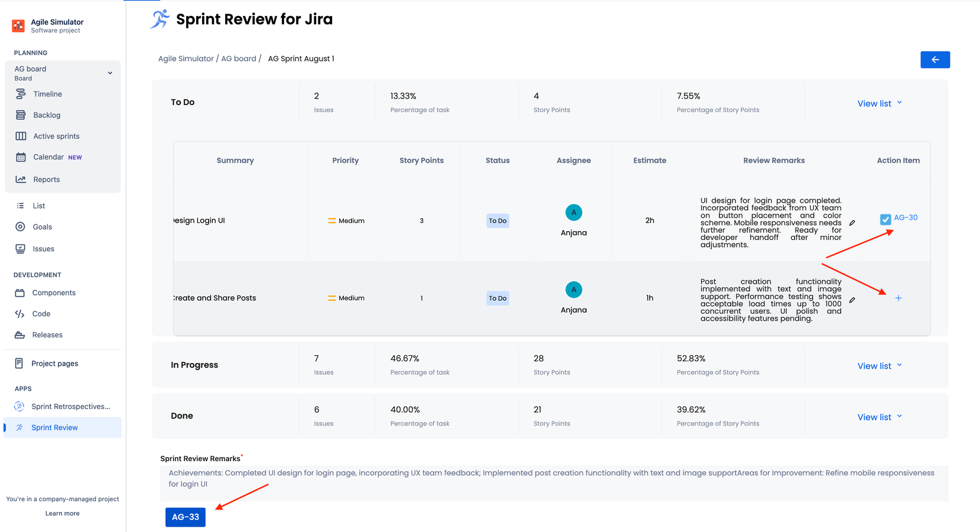The width and height of the screenshot is (980, 532).
Task: Click the Timeline icon in the sidebar
Action: click(21, 94)
